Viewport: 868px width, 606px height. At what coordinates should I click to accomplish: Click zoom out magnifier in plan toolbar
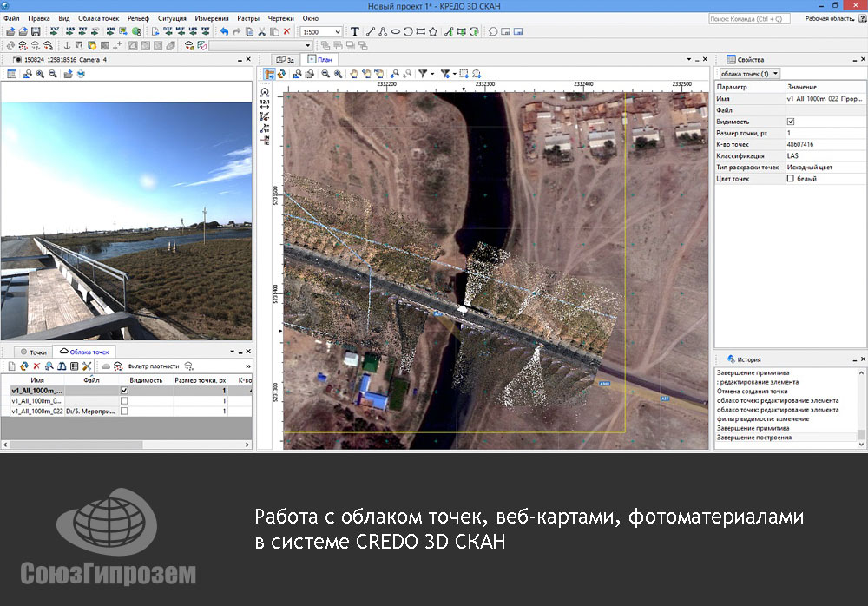[325, 74]
